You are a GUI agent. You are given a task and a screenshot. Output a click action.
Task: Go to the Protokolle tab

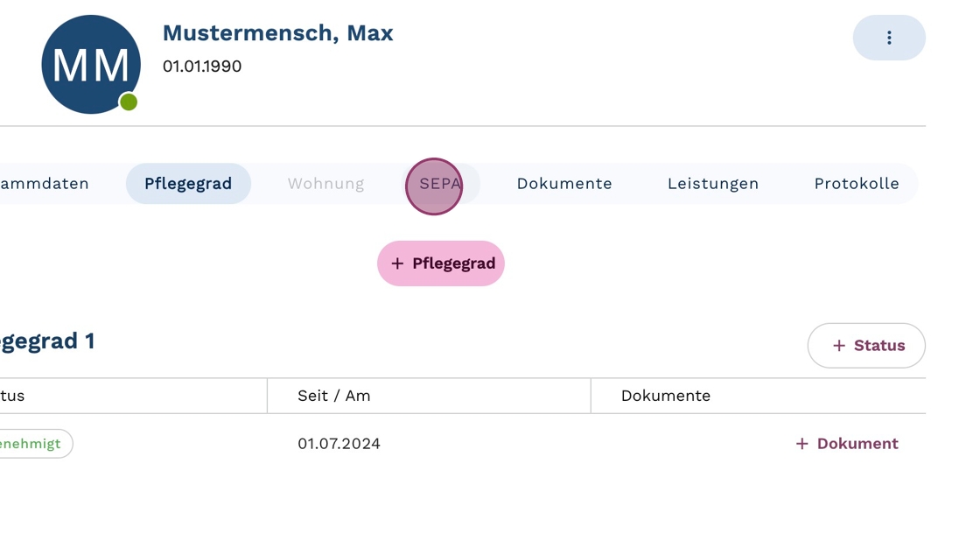(856, 184)
